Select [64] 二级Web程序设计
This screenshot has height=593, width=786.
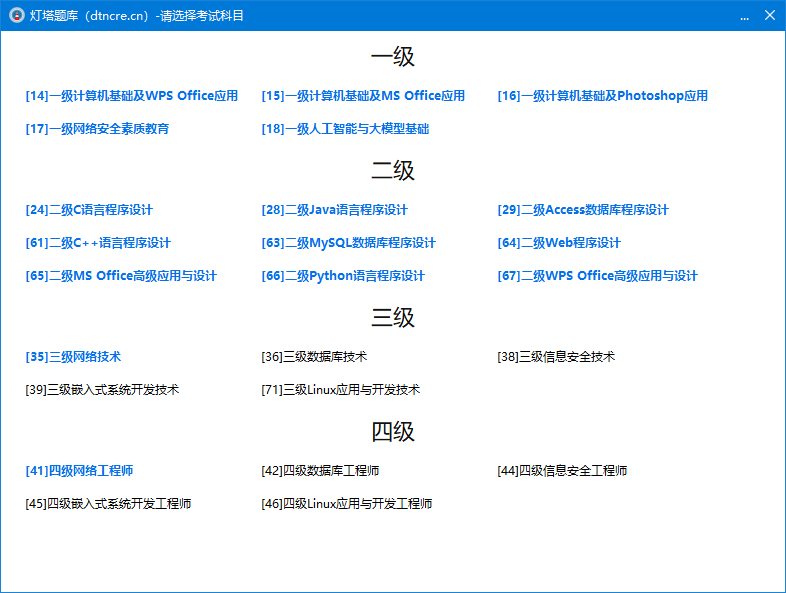(x=559, y=243)
